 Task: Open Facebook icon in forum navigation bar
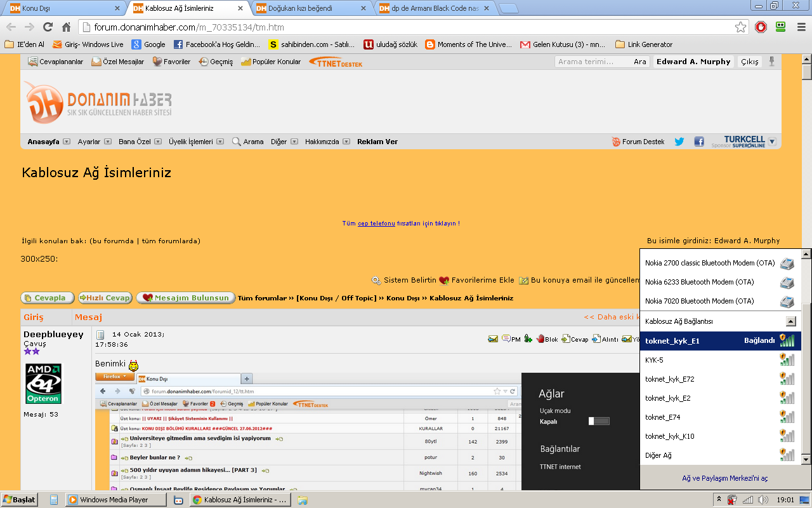[x=699, y=142]
